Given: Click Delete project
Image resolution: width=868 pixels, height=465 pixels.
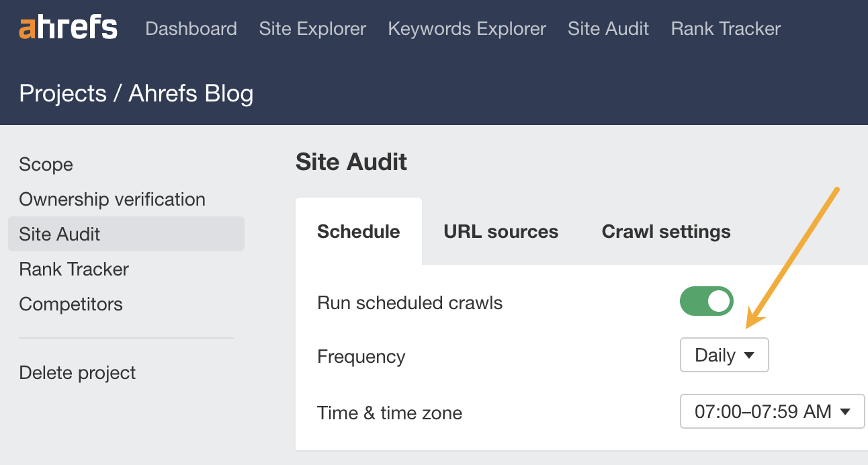Looking at the screenshot, I should [76, 372].
